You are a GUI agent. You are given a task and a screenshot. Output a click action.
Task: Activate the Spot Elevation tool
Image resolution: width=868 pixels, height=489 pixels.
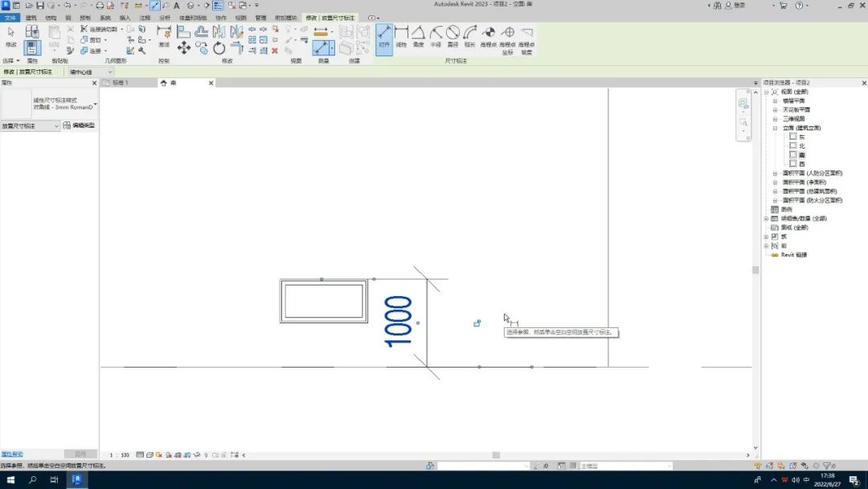(x=489, y=36)
